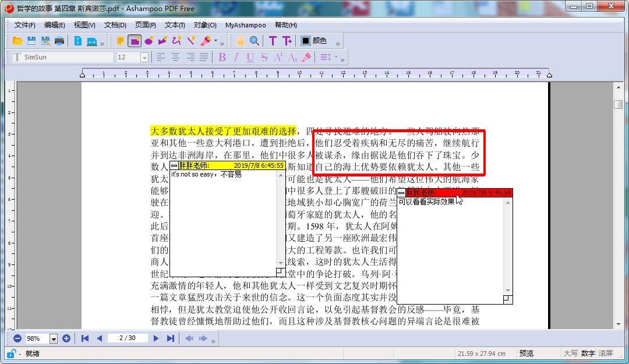Activate the hand pan tool
This screenshot has height=364, width=629.
point(240,41)
